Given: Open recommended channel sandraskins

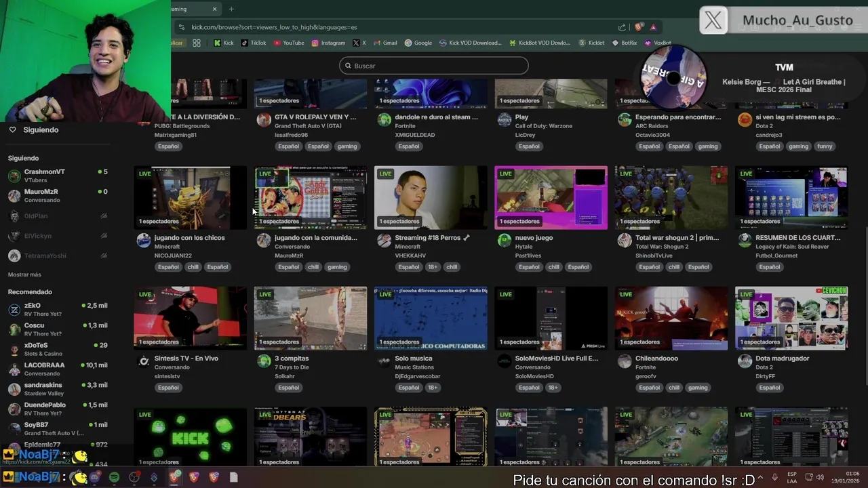Looking at the screenshot, I should 58,388.
